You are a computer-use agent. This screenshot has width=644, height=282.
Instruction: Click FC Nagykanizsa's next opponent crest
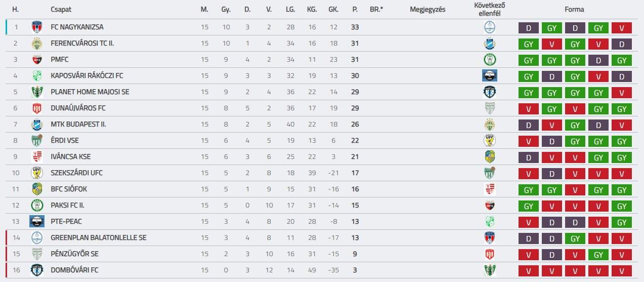tap(489, 27)
